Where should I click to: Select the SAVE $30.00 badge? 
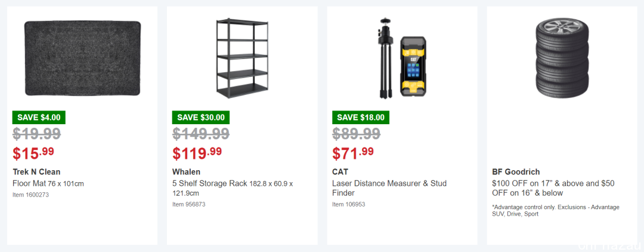tap(201, 117)
